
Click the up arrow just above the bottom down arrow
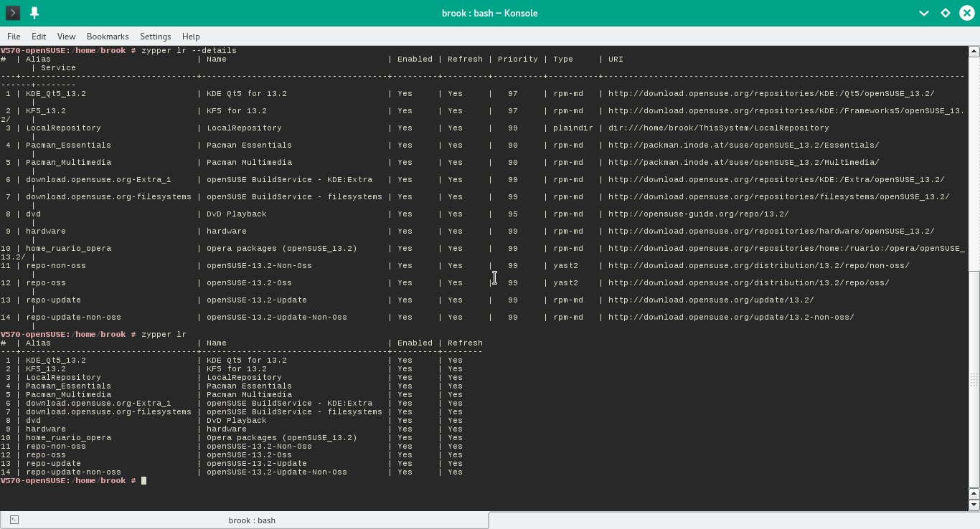click(974, 494)
